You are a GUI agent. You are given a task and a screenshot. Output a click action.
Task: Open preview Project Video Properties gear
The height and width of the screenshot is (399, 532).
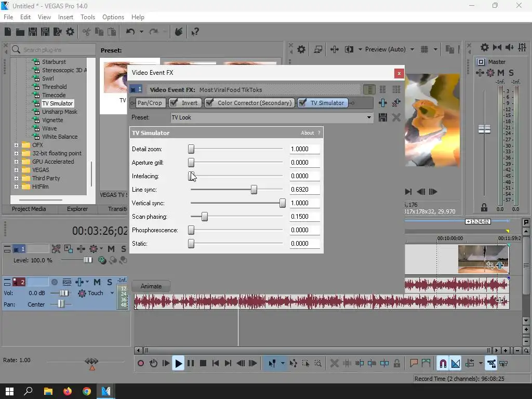pos(301,49)
